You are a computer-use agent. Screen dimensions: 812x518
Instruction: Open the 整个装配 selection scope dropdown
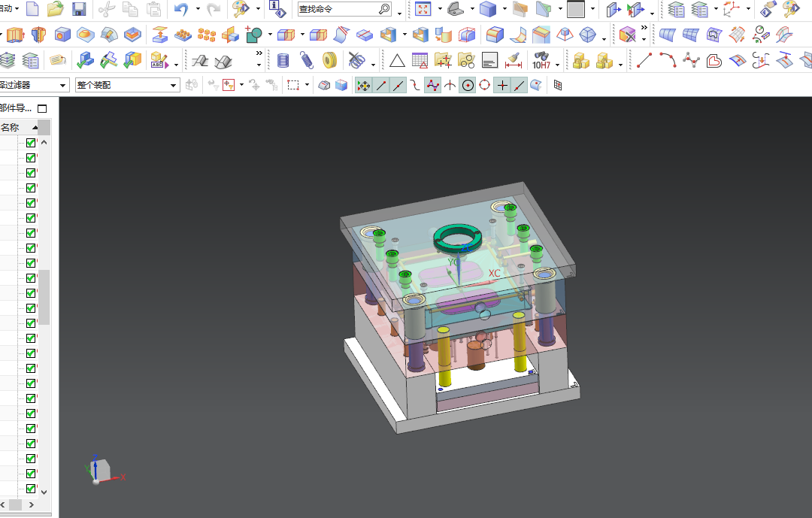tap(127, 85)
